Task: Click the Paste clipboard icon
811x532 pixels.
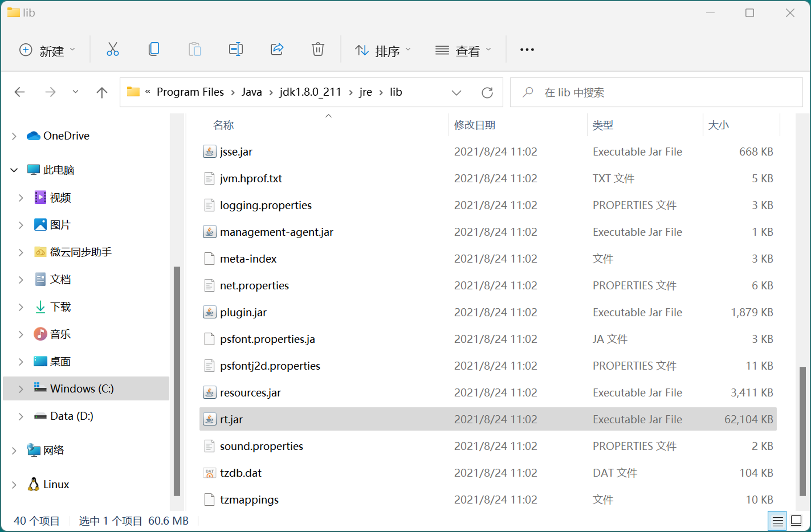Action: [195, 49]
